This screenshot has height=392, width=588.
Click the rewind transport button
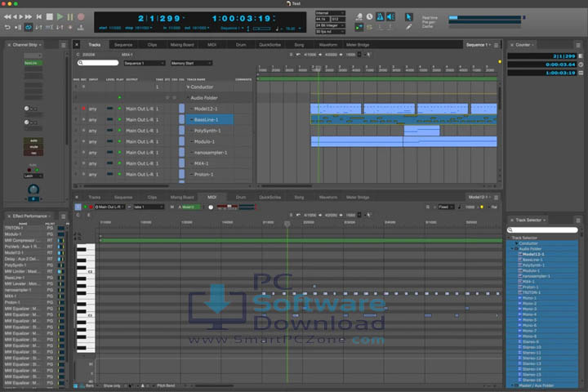point(7,17)
